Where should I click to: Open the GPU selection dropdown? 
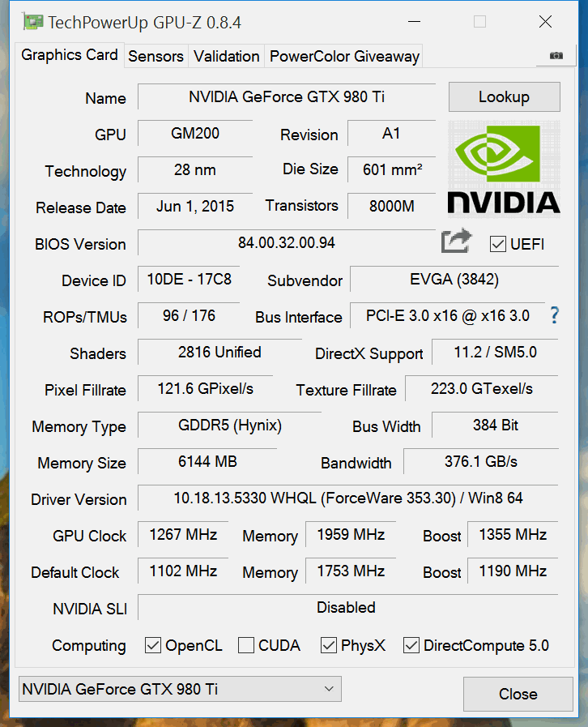[x=180, y=689]
